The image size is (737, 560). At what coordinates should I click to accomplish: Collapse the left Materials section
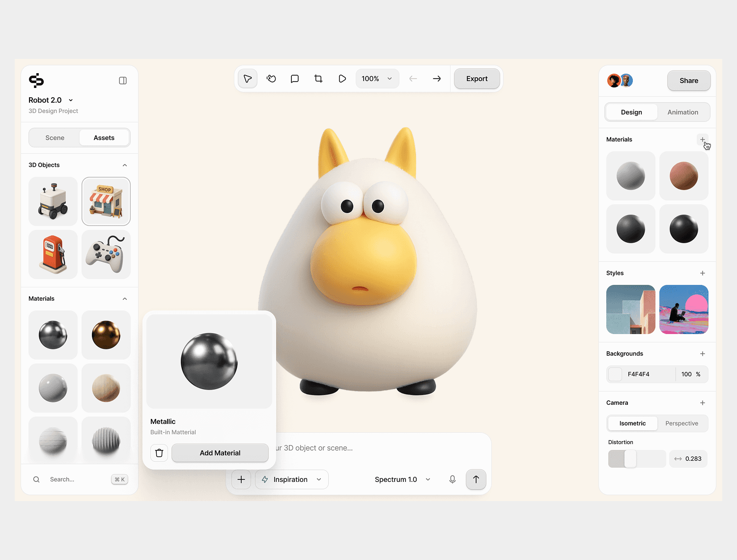(125, 299)
